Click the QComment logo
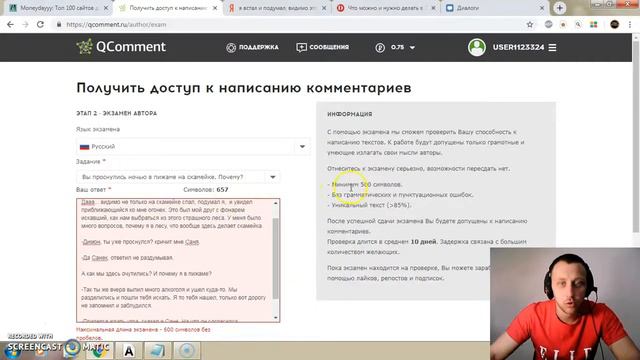 (x=121, y=47)
